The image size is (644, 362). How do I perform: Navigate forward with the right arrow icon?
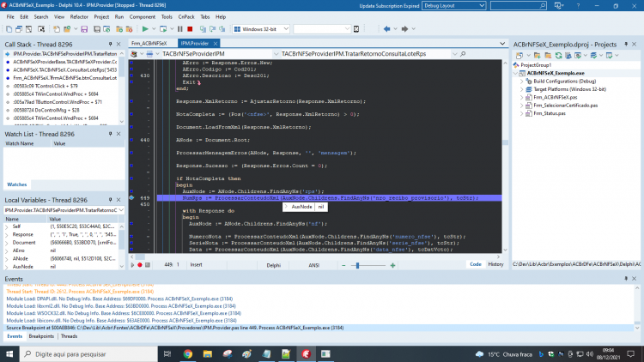pyautogui.click(x=404, y=29)
